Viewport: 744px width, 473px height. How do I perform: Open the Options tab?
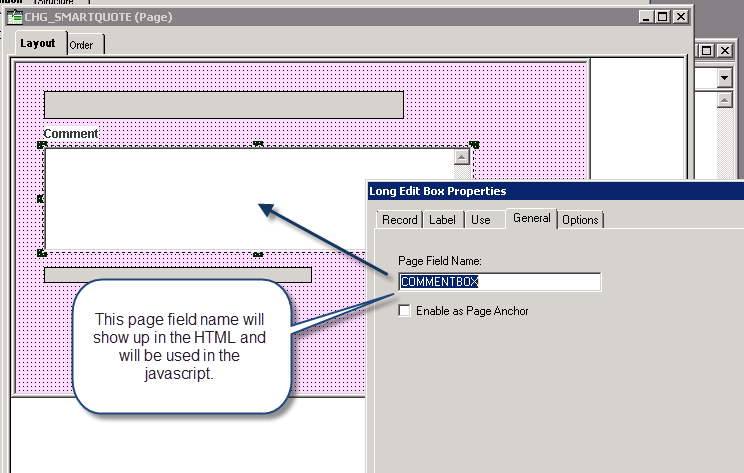pyautogui.click(x=580, y=220)
